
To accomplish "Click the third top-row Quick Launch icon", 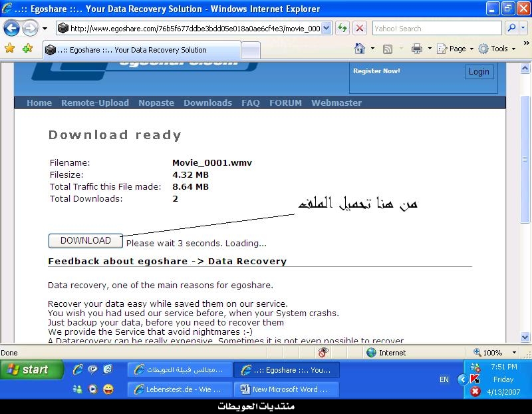I will [x=108, y=369].
